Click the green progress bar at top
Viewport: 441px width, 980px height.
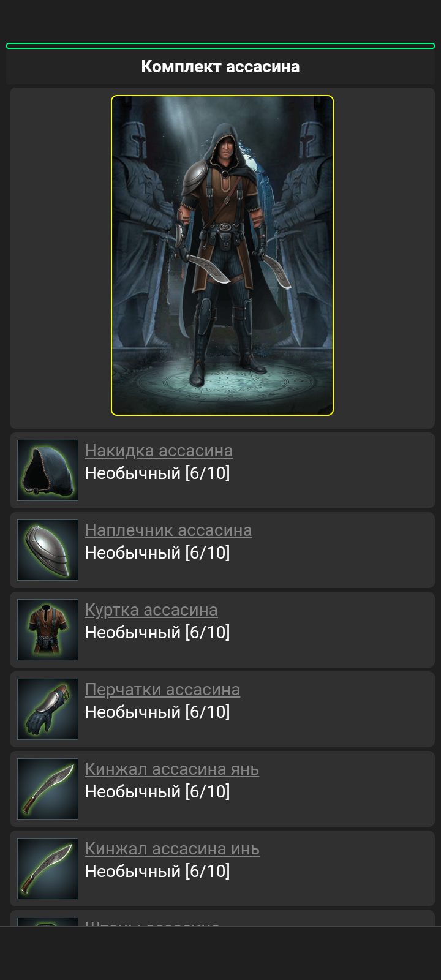[221, 46]
